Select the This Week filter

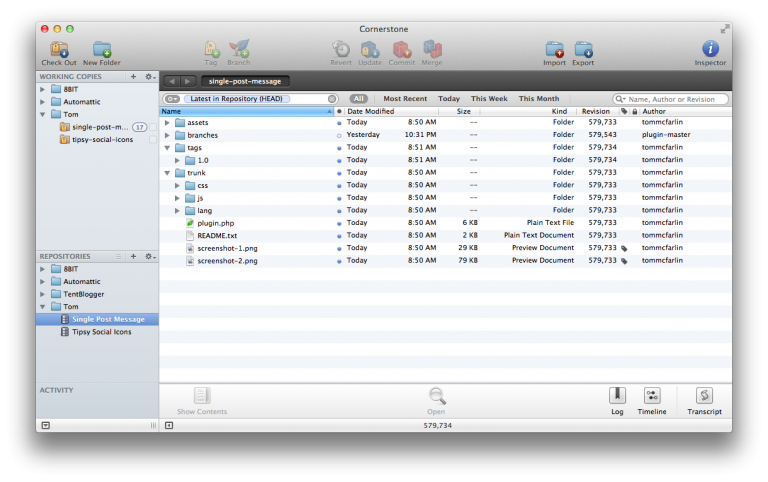489,99
